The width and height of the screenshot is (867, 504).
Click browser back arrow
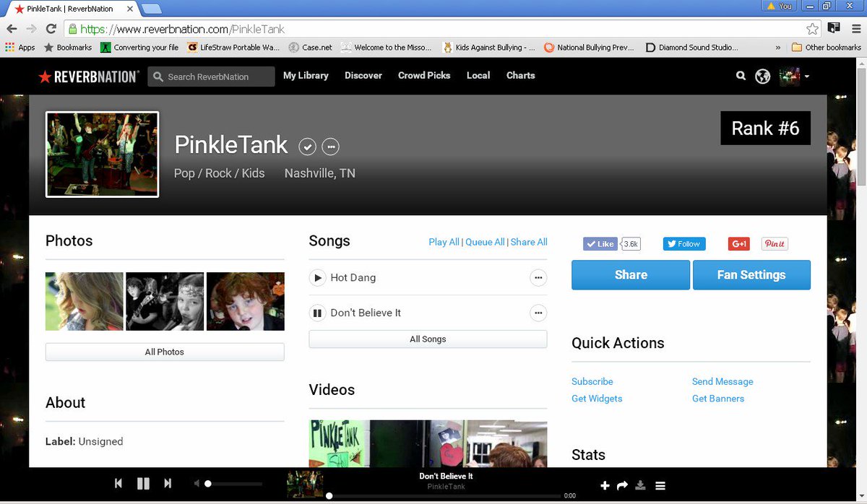[12, 29]
